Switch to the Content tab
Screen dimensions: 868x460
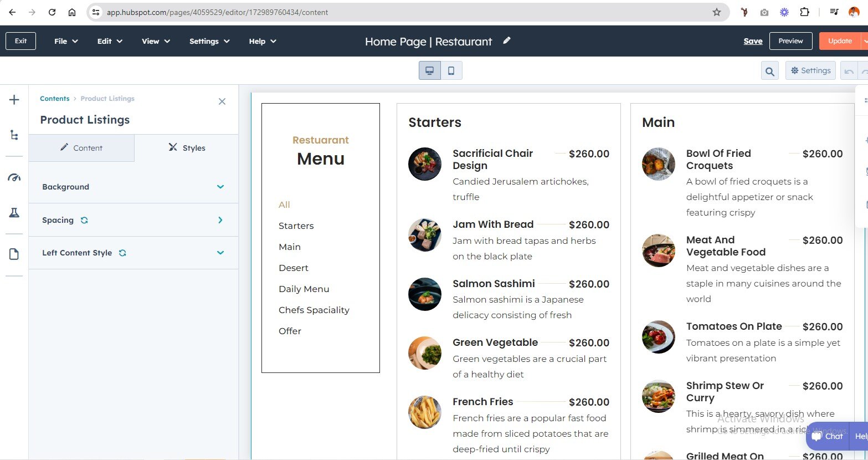pyautogui.click(x=81, y=148)
